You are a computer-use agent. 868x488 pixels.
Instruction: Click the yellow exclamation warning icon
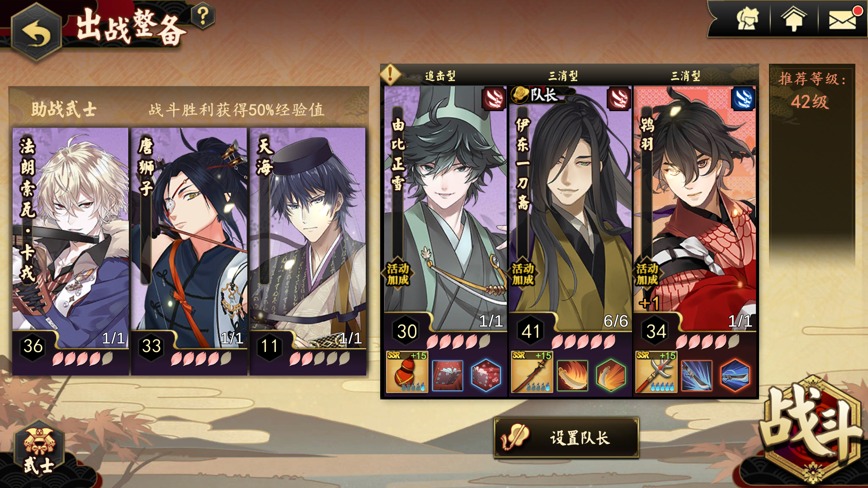click(391, 74)
